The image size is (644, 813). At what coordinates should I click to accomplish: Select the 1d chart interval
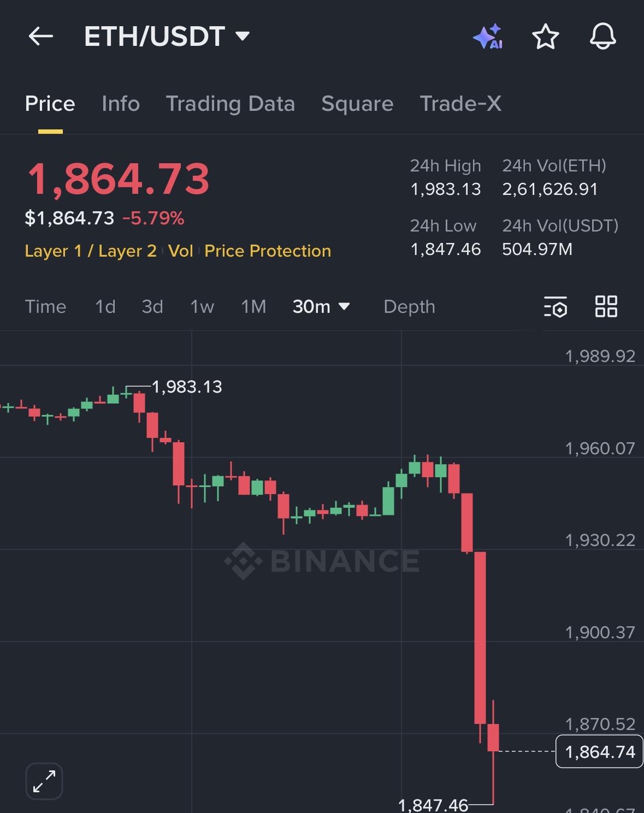pos(105,307)
